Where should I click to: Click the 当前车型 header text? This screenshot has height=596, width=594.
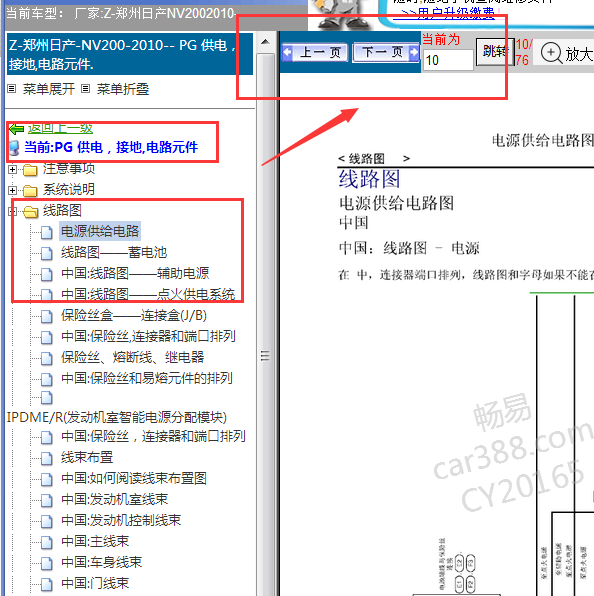121,14
